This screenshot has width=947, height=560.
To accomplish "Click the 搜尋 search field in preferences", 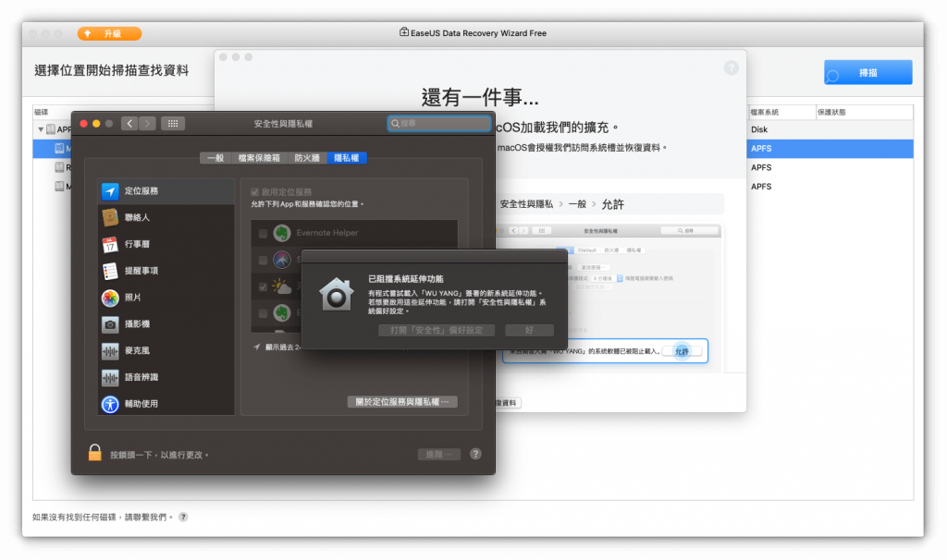I will click(440, 123).
